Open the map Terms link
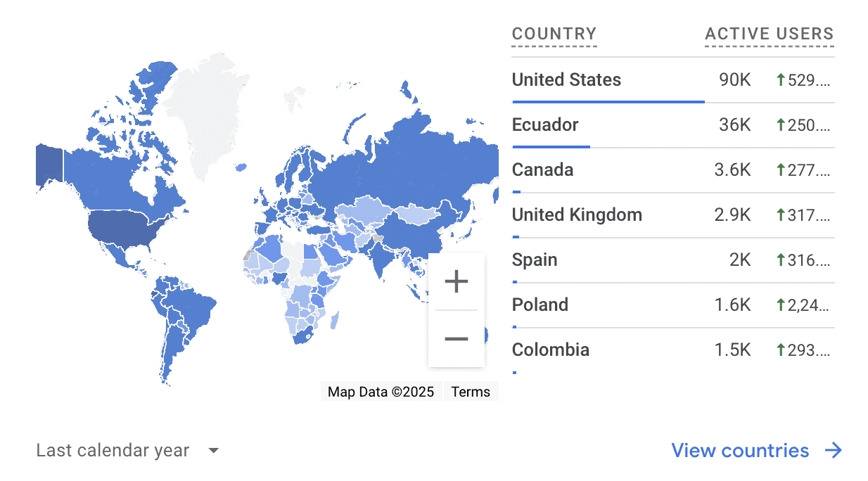Viewport: 868px width, 481px height. 471,391
